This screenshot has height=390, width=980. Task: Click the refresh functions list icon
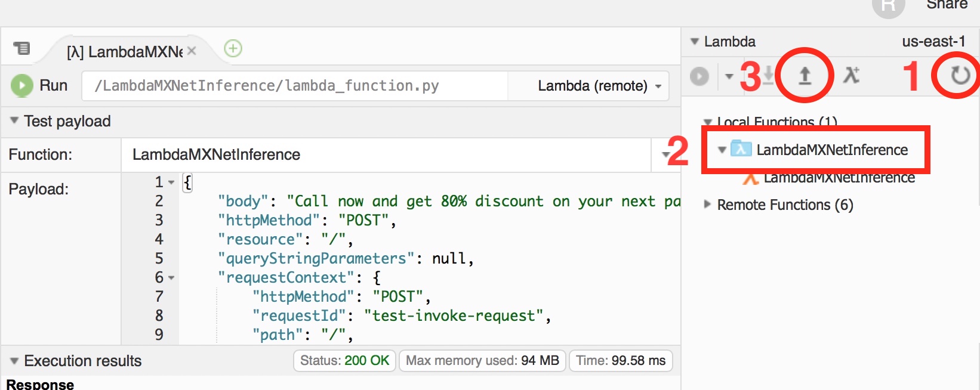click(x=960, y=76)
